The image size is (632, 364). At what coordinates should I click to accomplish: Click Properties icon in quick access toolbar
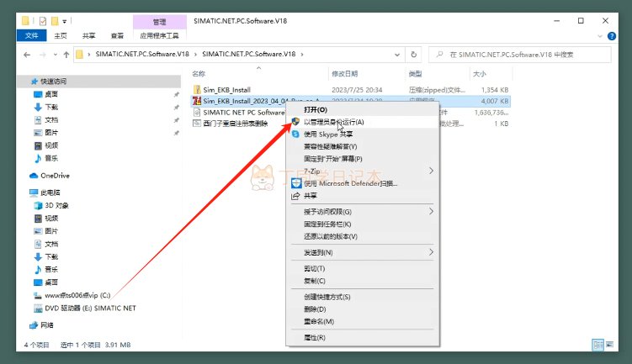(x=43, y=21)
